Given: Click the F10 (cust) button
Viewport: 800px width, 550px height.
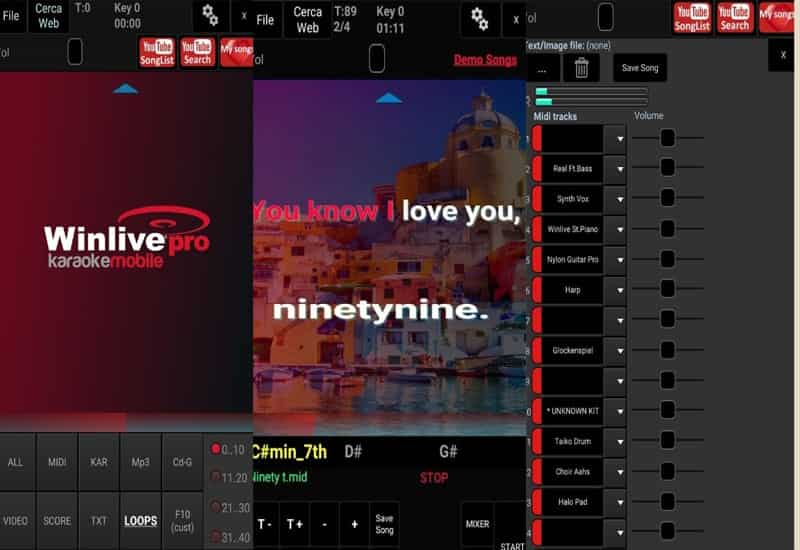Looking at the screenshot, I should tap(182, 521).
